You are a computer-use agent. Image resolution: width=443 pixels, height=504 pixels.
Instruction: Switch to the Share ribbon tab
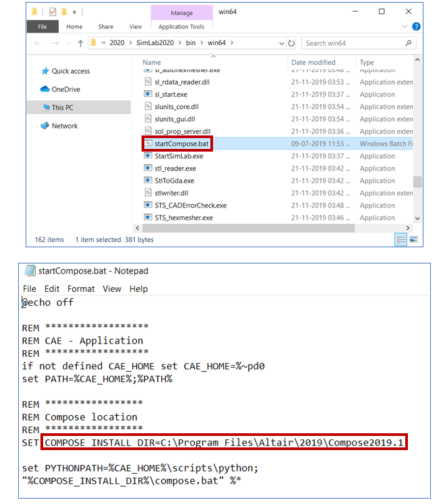pos(106,27)
